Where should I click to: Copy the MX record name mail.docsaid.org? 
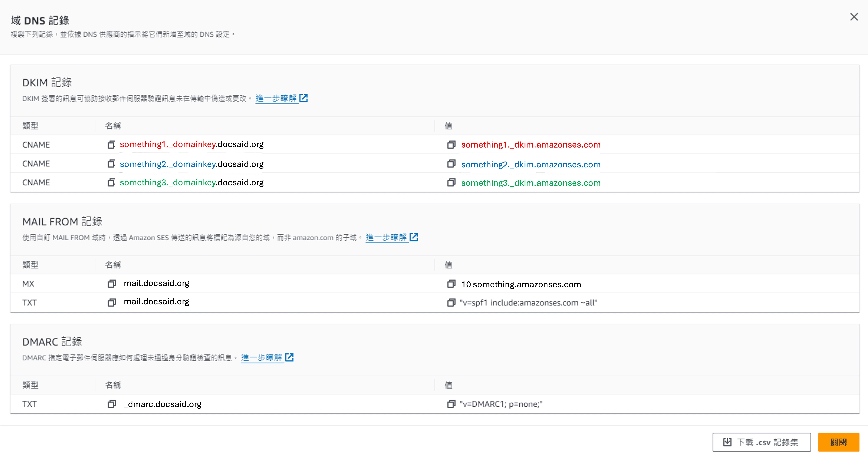coord(111,284)
